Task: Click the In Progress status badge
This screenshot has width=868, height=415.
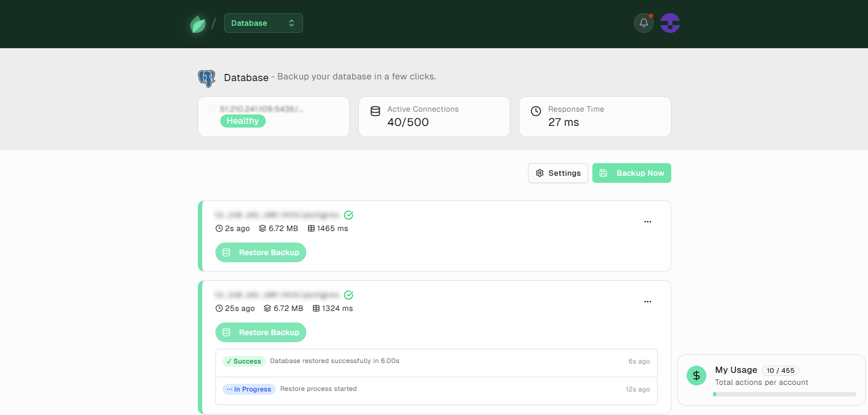Action: click(249, 389)
